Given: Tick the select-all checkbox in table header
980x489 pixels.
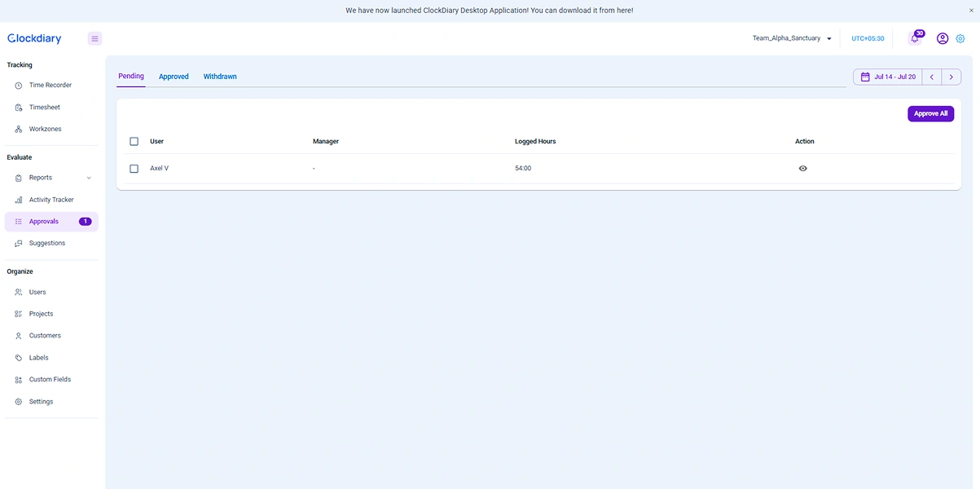Looking at the screenshot, I should (x=134, y=142).
